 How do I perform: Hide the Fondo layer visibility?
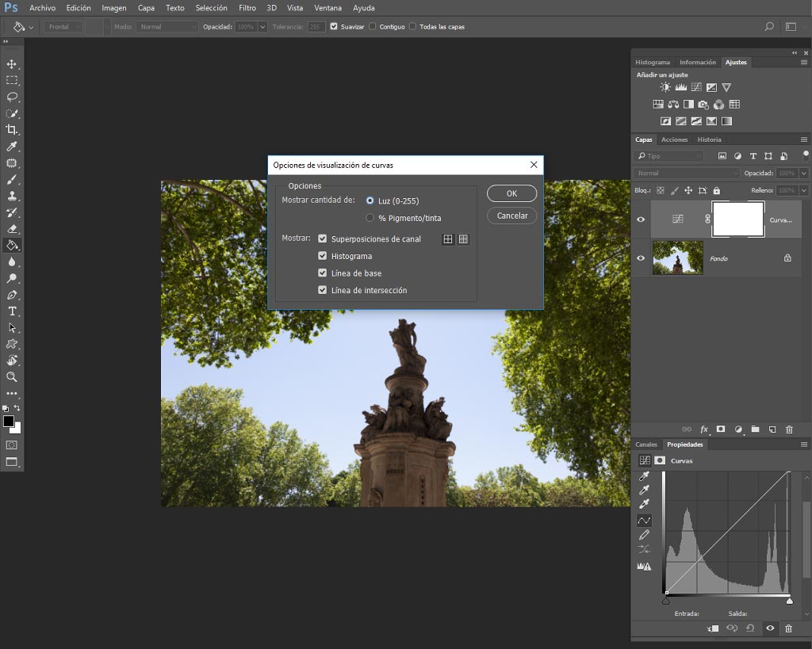point(641,258)
